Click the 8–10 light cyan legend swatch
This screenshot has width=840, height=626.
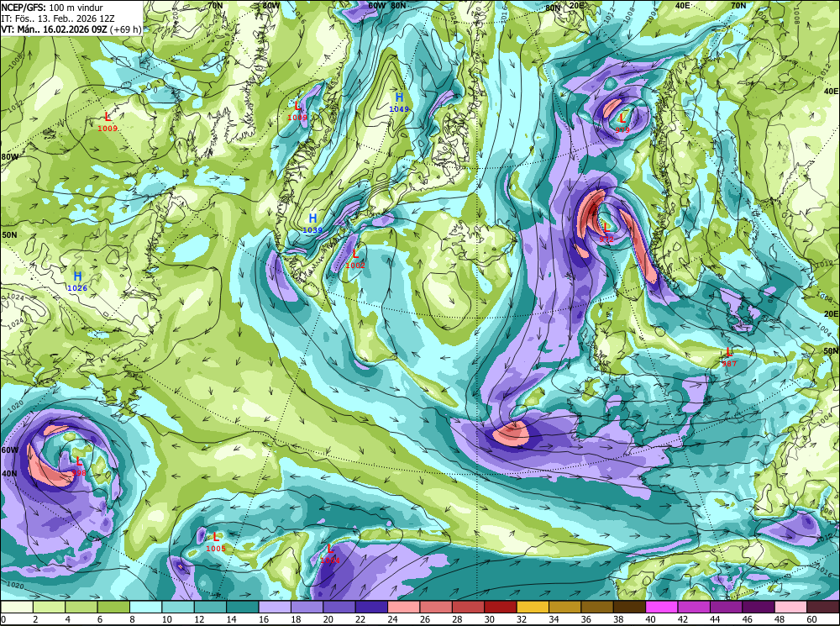pyautogui.click(x=146, y=607)
